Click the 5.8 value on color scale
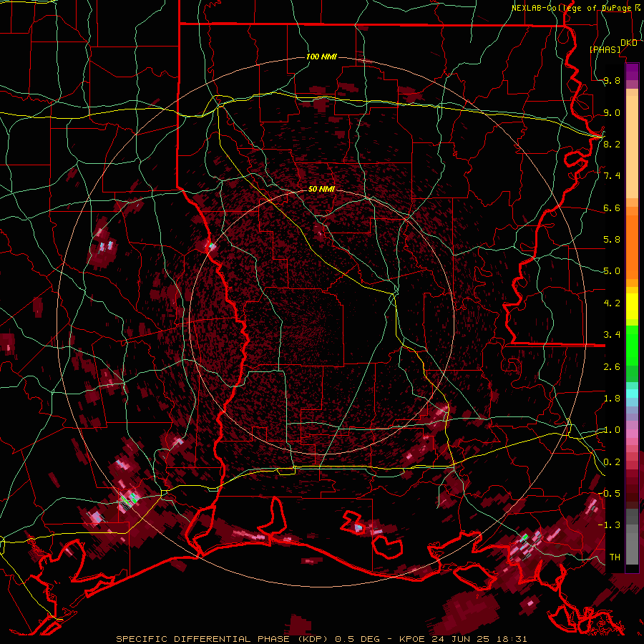 coord(612,240)
